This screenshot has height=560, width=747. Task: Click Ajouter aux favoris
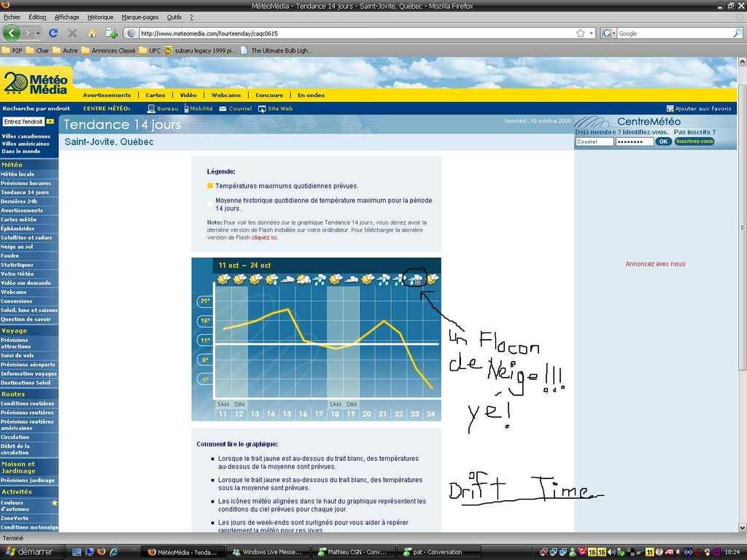coord(699,109)
